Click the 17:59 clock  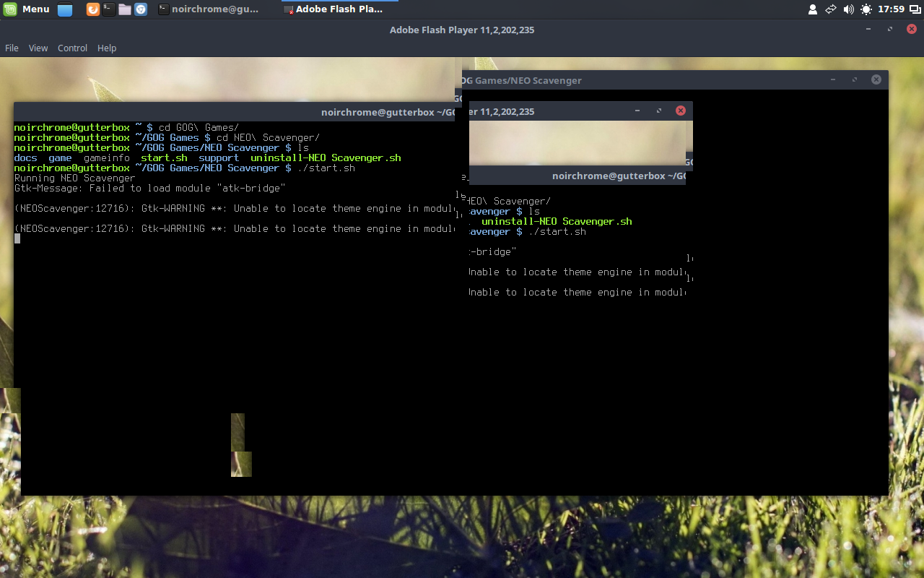point(891,9)
